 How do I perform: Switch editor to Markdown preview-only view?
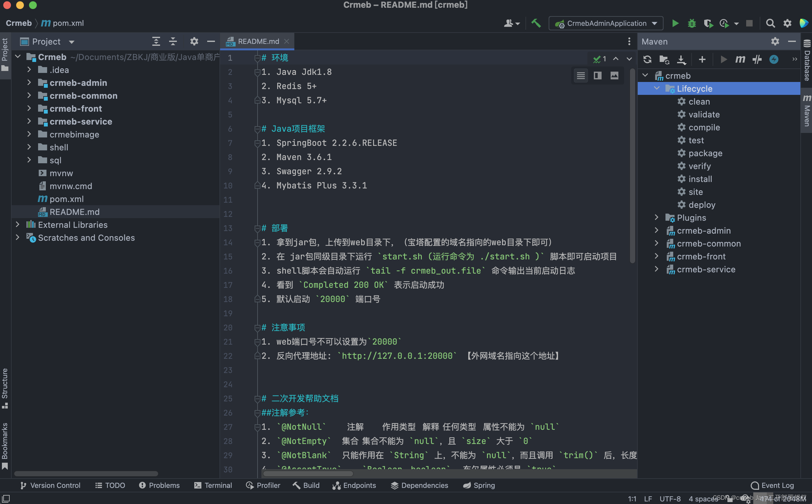tap(614, 75)
